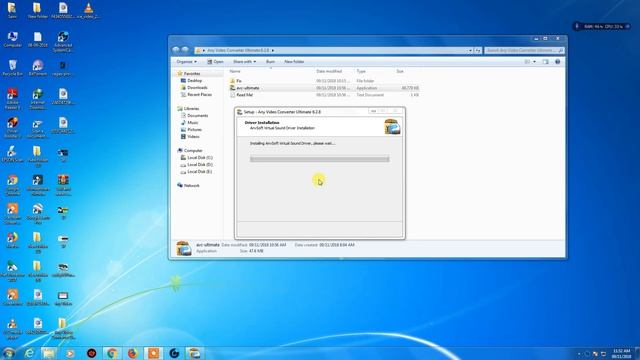
Task: Select the Fix folder in file list
Action: [239, 81]
